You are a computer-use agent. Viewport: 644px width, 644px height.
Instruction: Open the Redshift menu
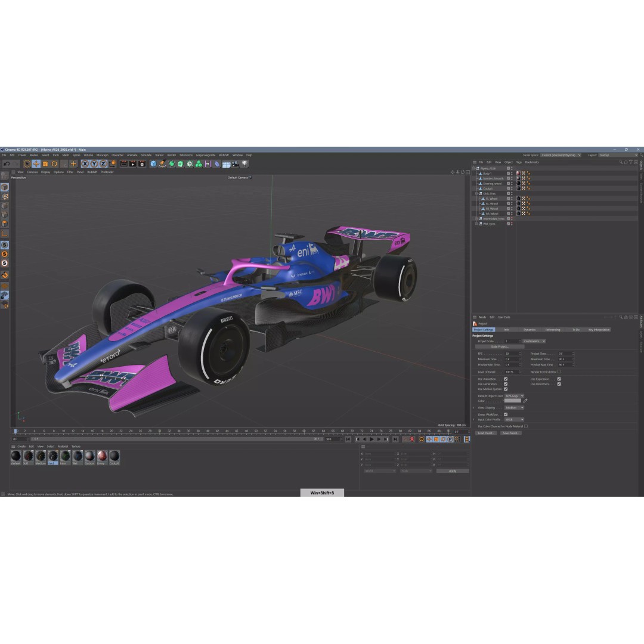[224, 155]
